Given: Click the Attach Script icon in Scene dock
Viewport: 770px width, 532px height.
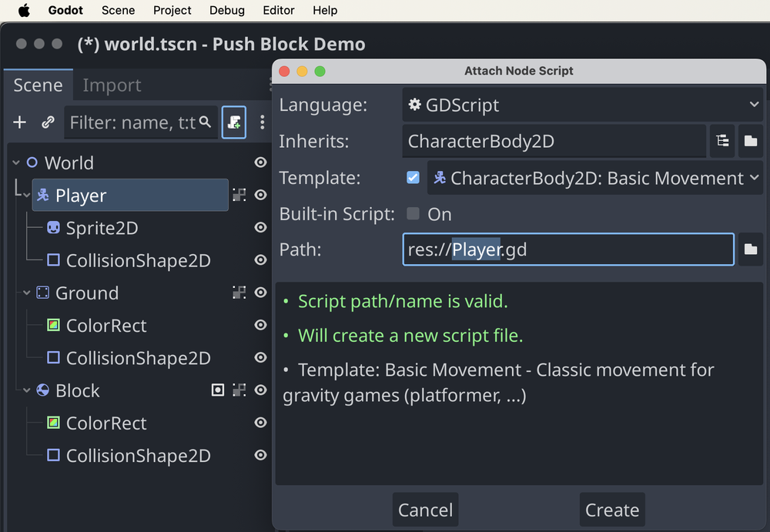Looking at the screenshot, I should pyautogui.click(x=234, y=122).
